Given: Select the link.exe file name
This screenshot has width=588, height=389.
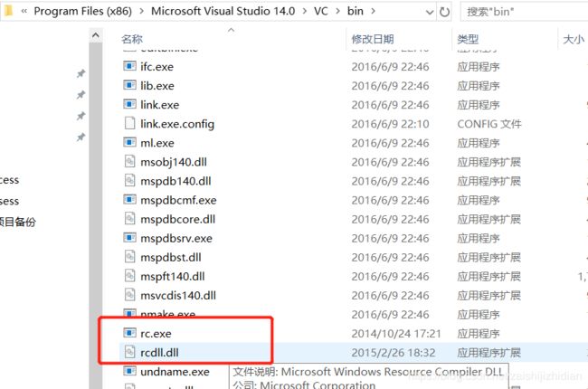Looking at the screenshot, I should (x=160, y=105).
